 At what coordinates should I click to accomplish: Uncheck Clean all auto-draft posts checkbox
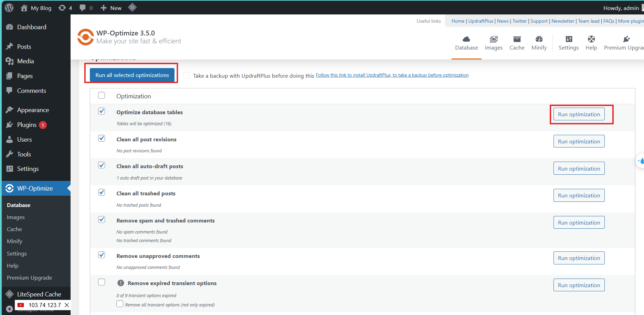[102, 165]
